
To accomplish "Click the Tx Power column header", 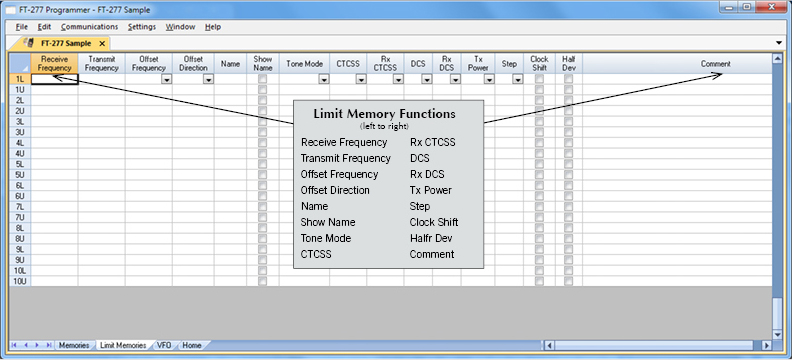I will (x=478, y=64).
